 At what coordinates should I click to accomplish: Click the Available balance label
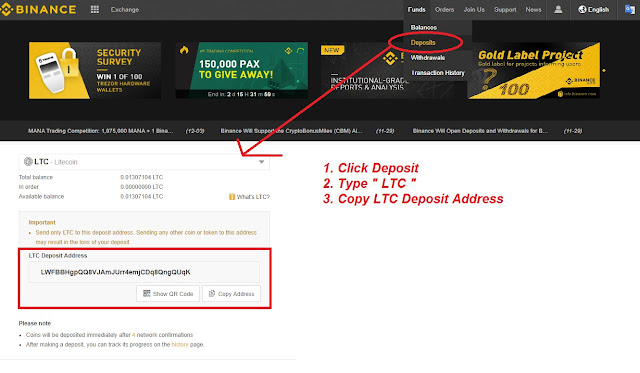tap(41, 197)
